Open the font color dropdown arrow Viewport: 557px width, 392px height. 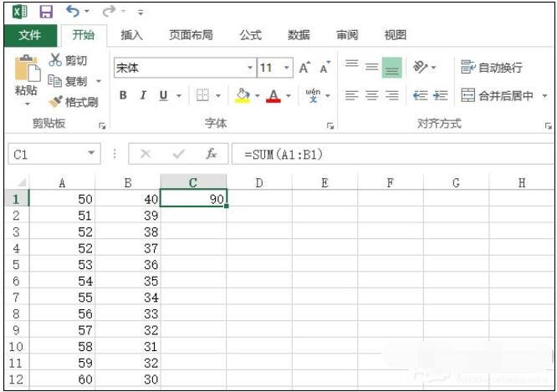(x=289, y=95)
